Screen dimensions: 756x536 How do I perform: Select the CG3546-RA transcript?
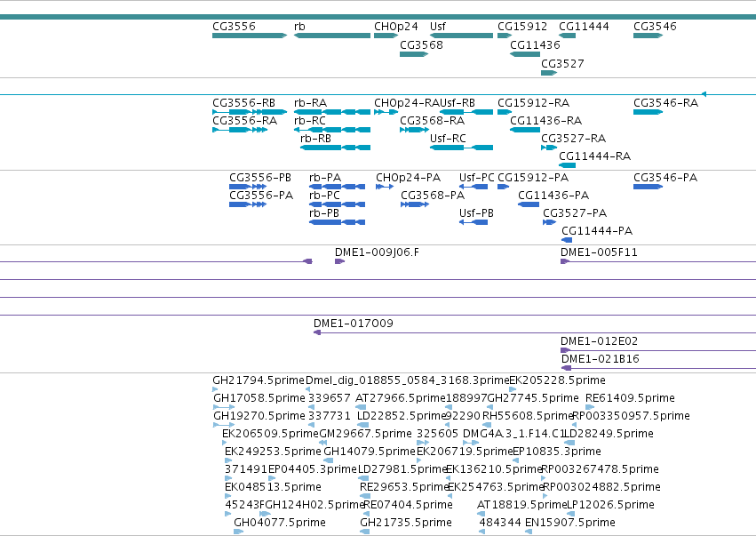[648, 112]
